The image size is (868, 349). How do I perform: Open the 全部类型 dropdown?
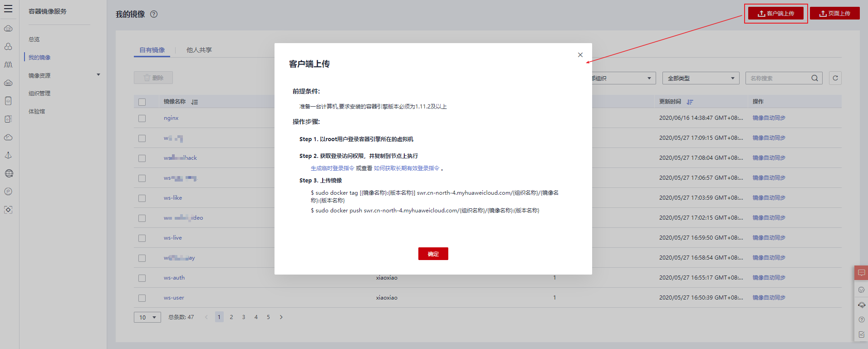701,78
